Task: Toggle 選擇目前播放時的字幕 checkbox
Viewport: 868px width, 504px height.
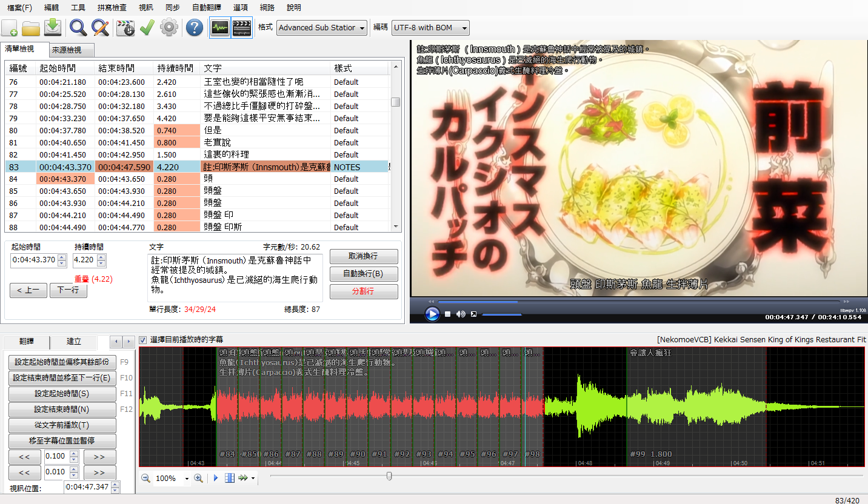Action: 143,340
